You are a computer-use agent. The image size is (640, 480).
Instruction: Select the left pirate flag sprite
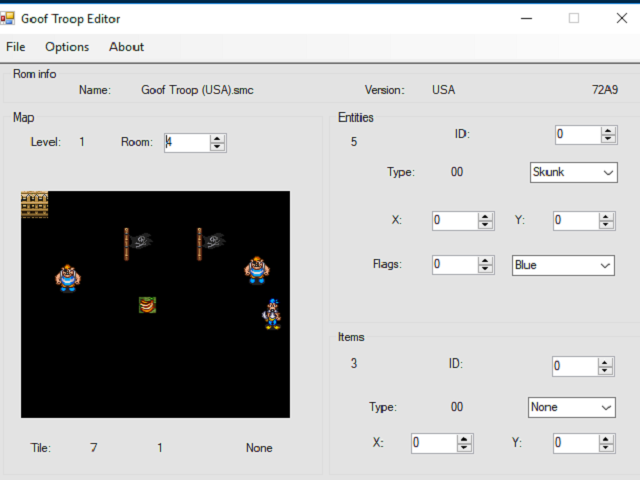138,242
